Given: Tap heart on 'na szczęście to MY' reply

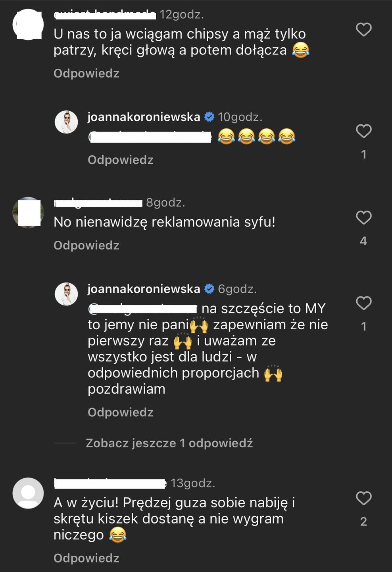Looking at the screenshot, I should point(363,303).
